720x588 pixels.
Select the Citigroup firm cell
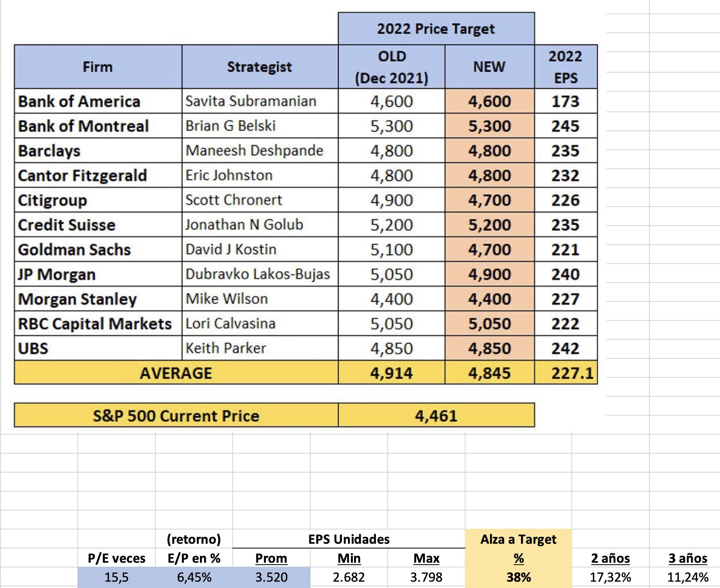[98, 200]
